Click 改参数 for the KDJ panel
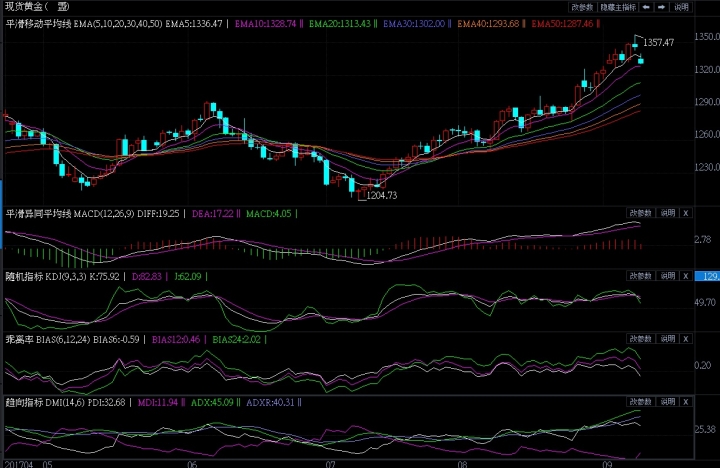This screenshot has width=720, height=468. point(640,276)
